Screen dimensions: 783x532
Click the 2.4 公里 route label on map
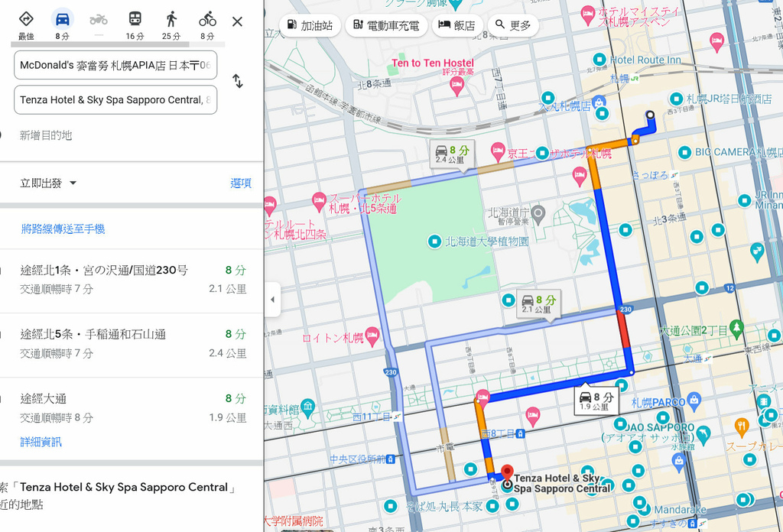(452, 154)
